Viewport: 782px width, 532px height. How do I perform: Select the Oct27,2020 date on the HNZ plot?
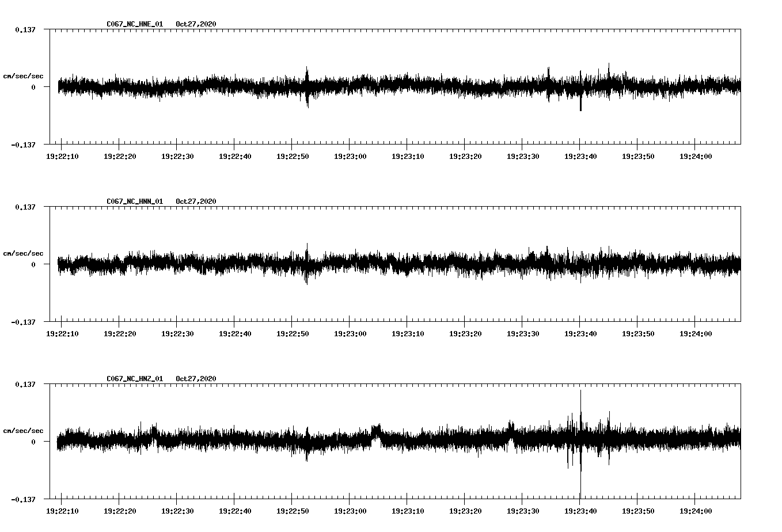196,378
